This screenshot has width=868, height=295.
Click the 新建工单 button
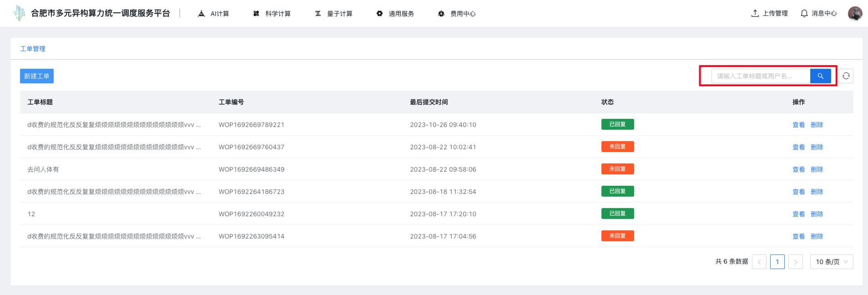pyautogui.click(x=37, y=76)
